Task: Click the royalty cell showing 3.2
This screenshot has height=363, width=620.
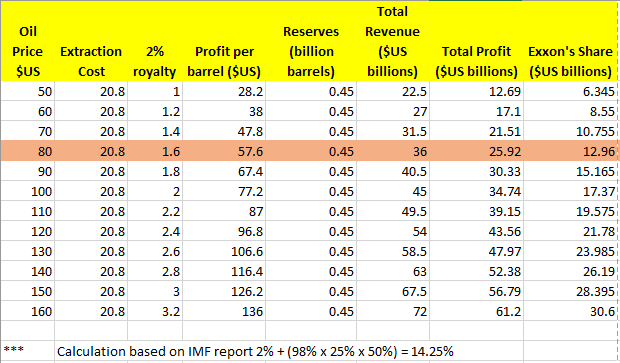Action: coord(155,311)
